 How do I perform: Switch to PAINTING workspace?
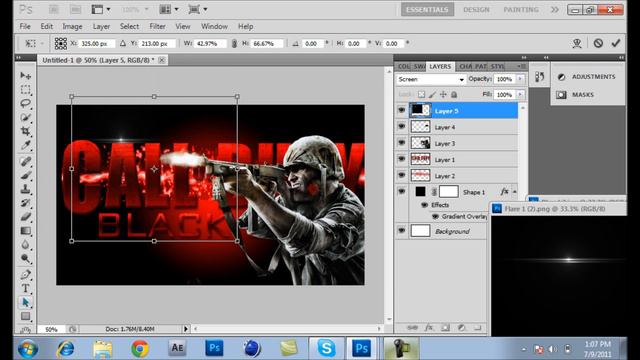(521, 9)
